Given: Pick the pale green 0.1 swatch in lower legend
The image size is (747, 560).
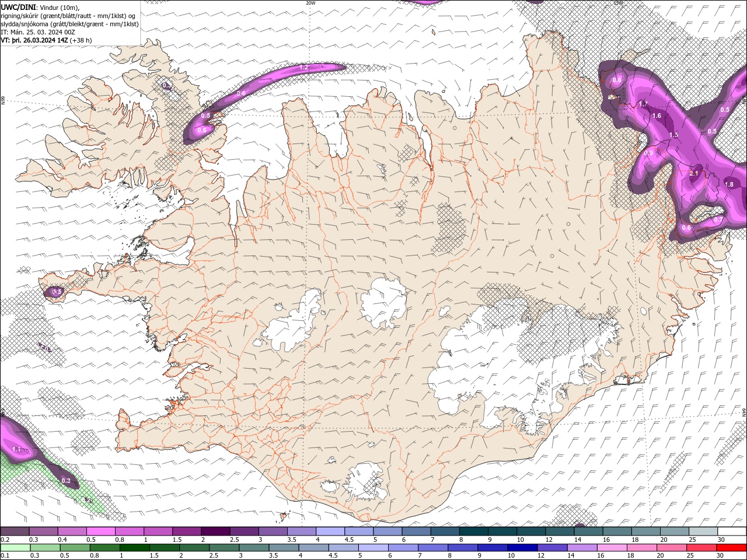Looking at the screenshot, I should (x=15, y=548).
